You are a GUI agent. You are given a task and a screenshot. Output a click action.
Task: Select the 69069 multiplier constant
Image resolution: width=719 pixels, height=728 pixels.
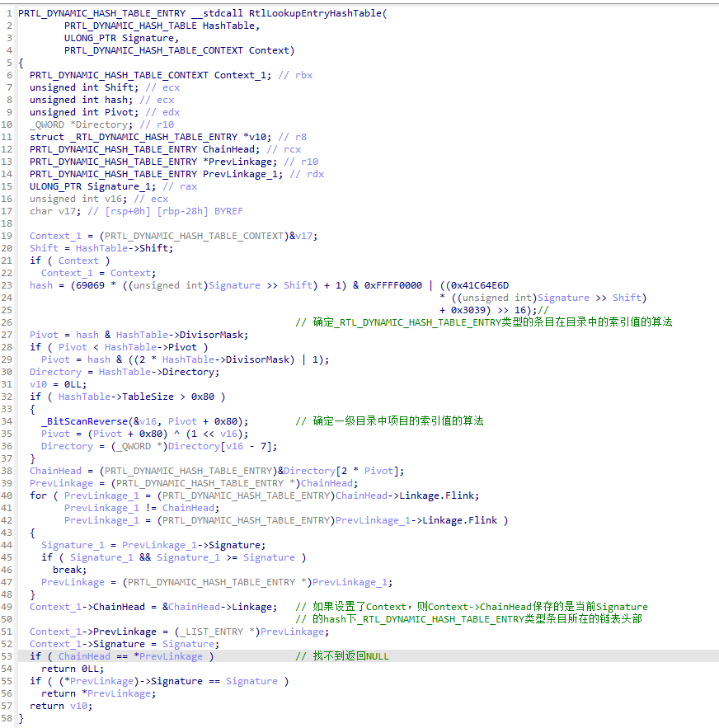(90, 285)
